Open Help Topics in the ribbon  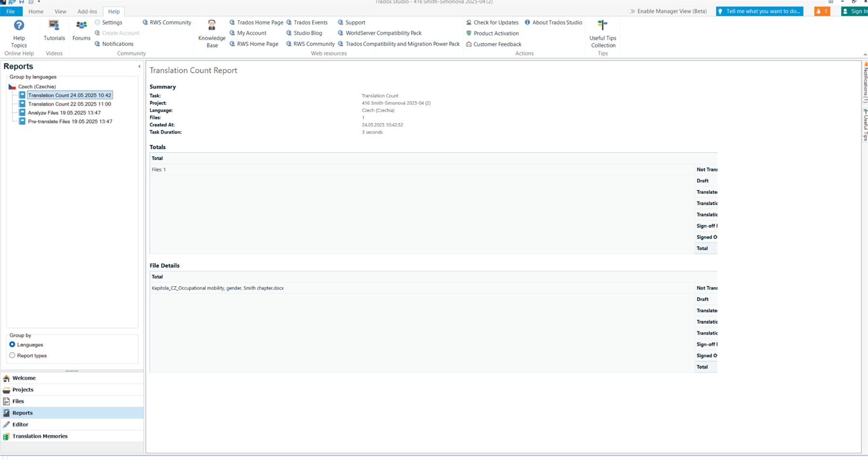pos(19,33)
